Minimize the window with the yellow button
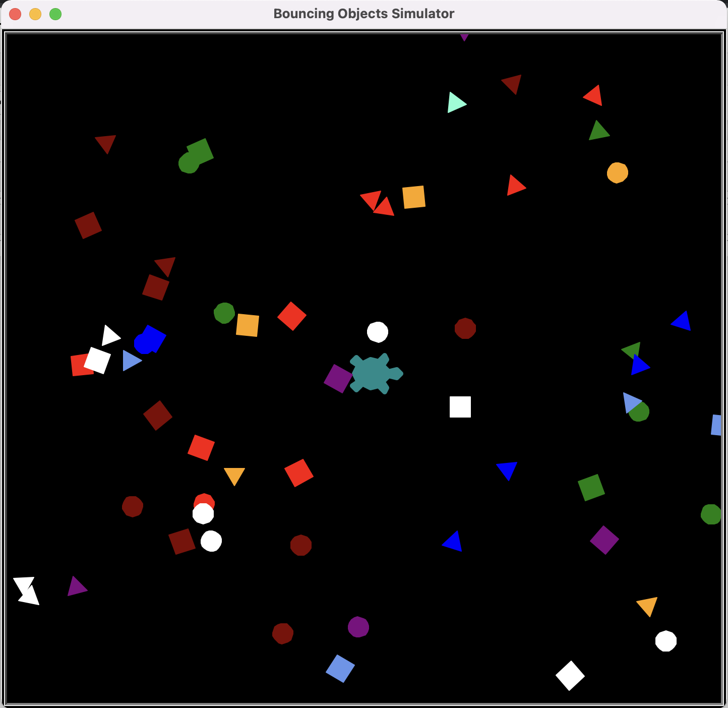The width and height of the screenshot is (728, 708). [35, 14]
